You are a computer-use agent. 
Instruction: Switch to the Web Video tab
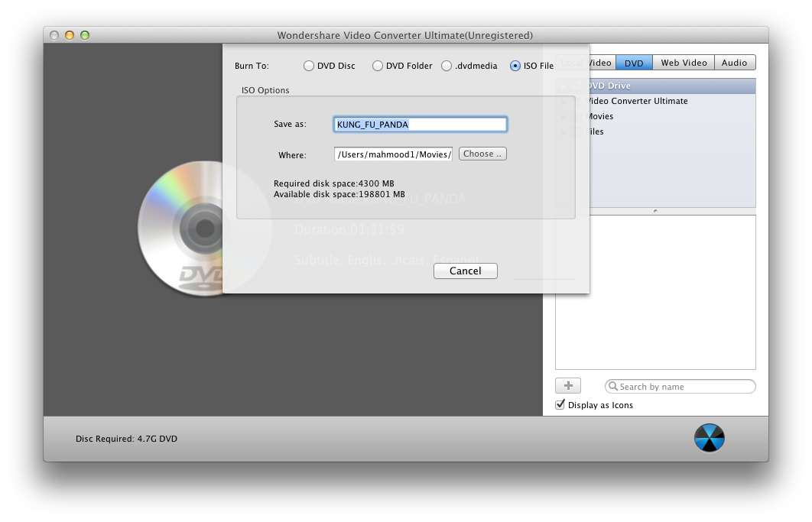(x=684, y=63)
